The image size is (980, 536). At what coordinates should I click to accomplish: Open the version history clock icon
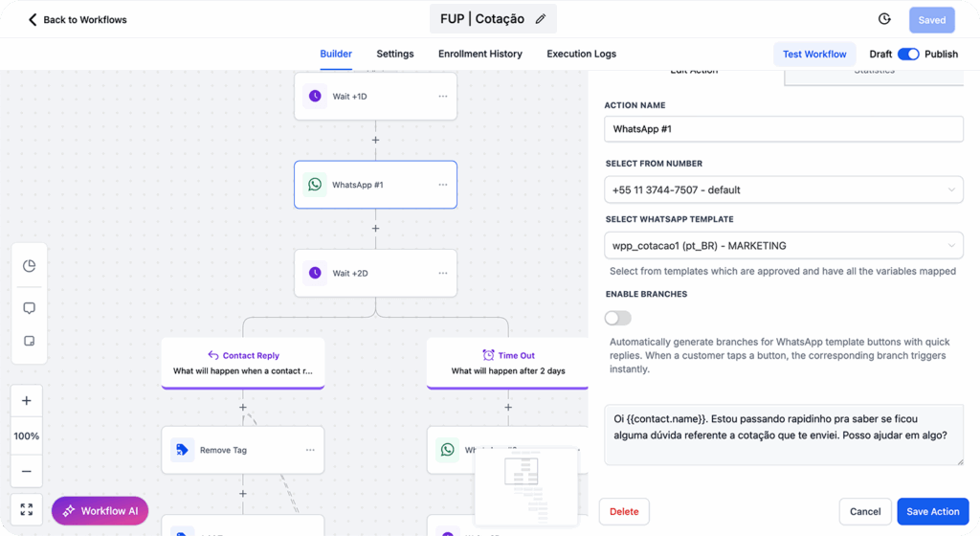[884, 19]
